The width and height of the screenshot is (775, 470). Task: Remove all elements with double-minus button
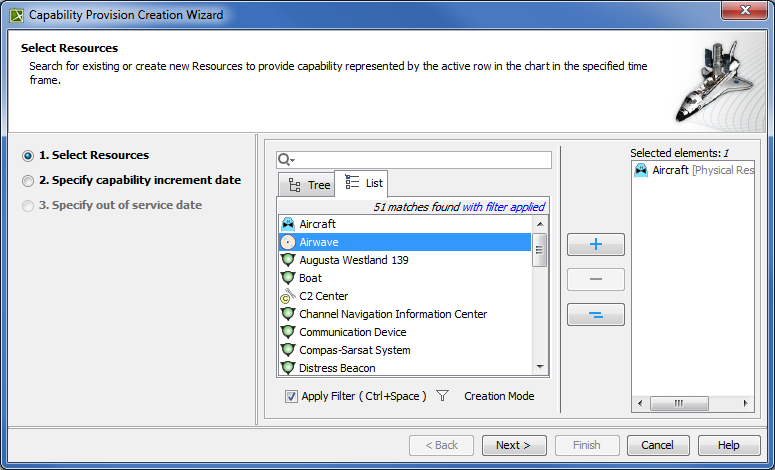coord(596,314)
